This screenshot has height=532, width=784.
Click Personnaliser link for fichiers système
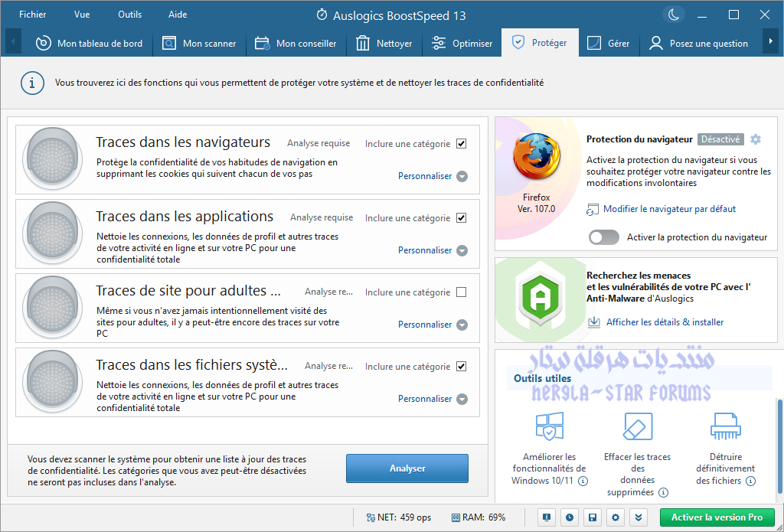point(424,399)
